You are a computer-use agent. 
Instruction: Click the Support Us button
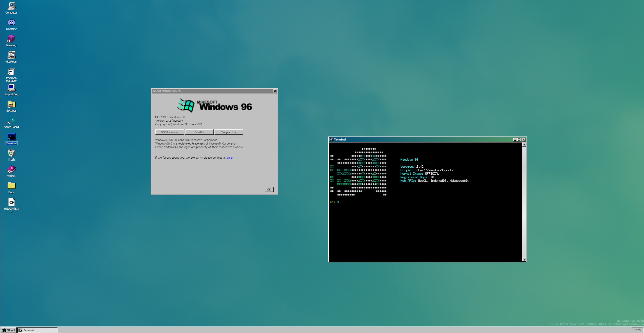pos(229,132)
